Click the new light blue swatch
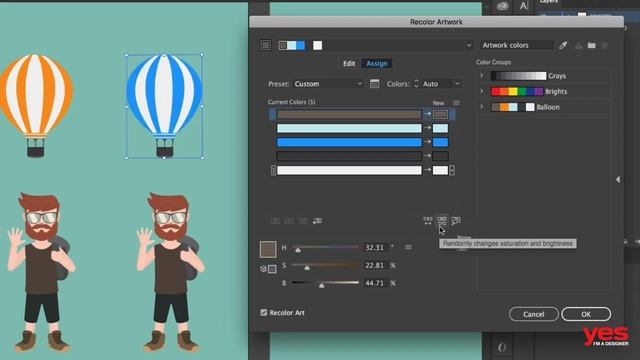Viewport: 640px width, 360px height. tap(440, 128)
